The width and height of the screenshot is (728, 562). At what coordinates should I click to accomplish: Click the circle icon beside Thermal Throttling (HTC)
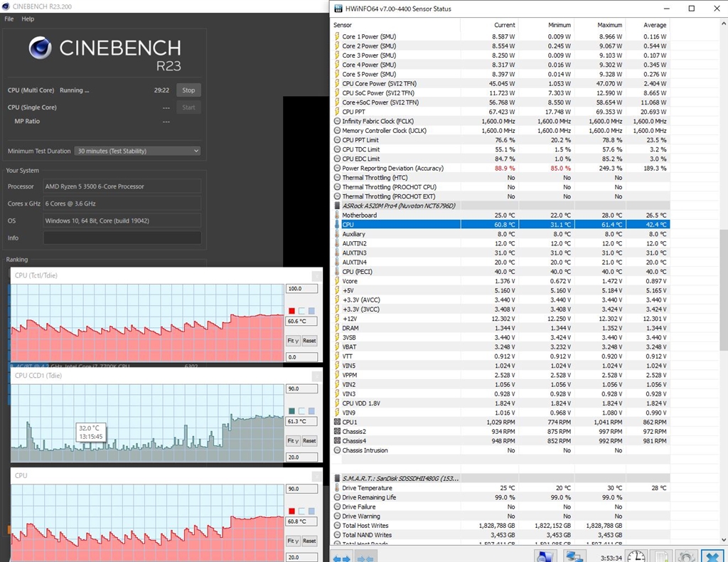pos(337,177)
